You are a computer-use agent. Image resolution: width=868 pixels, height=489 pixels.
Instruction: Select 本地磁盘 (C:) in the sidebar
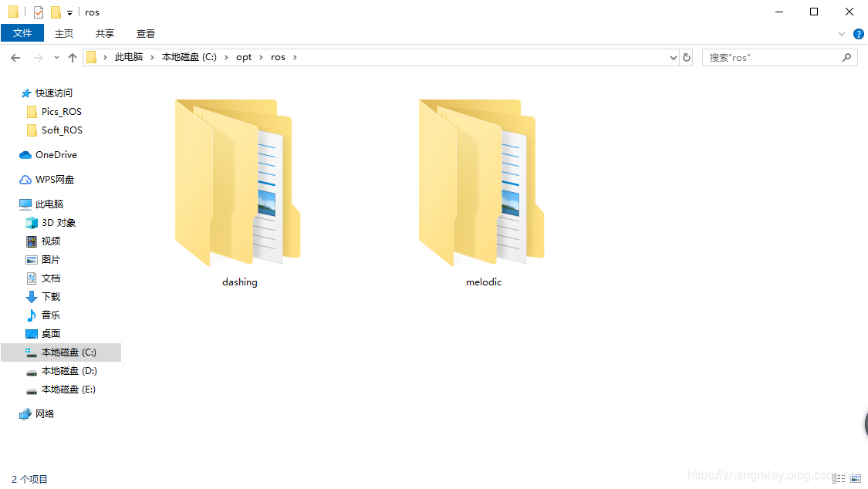(61, 352)
